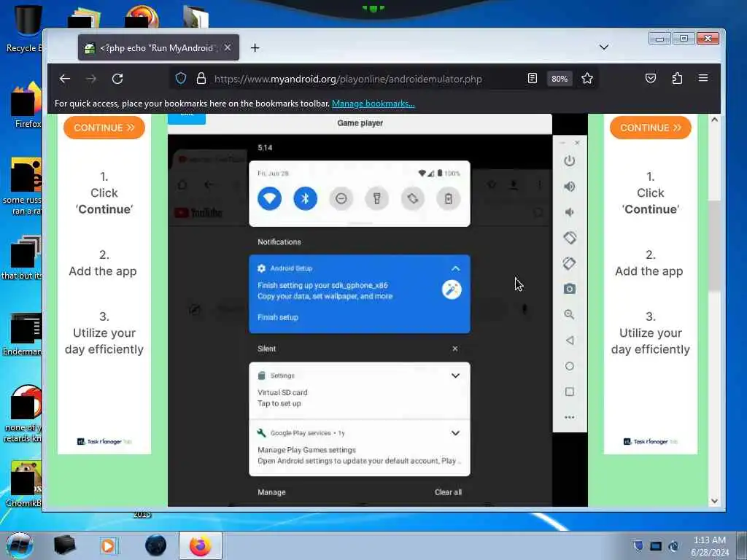Click the emulator overview square icon
The height and width of the screenshot is (560, 747).
pyautogui.click(x=569, y=392)
